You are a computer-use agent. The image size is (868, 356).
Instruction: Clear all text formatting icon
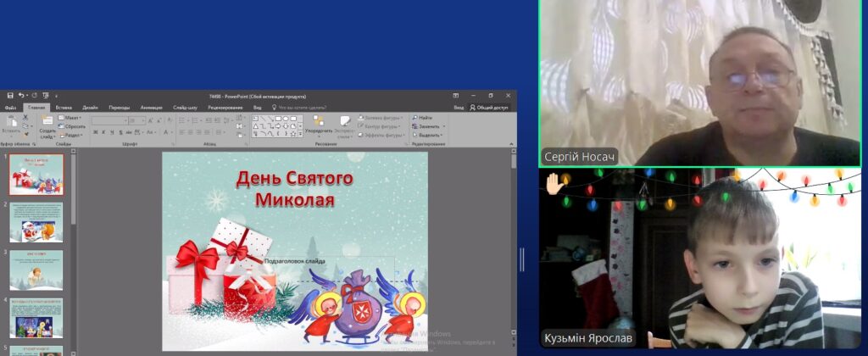click(x=169, y=120)
